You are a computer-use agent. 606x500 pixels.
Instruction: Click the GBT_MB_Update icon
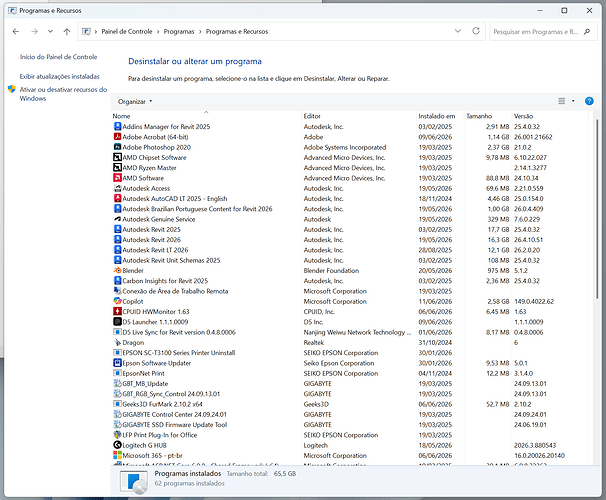point(117,384)
